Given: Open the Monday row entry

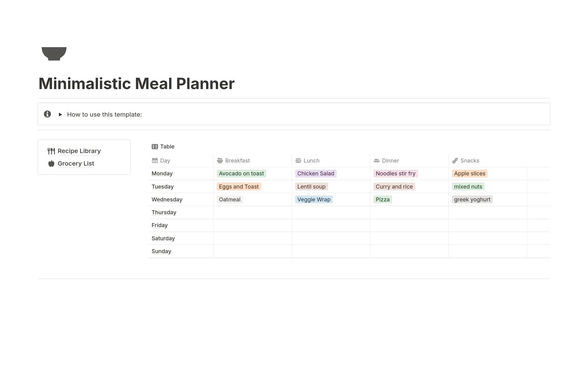Looking at the screenshot, I should click(162, 174).
